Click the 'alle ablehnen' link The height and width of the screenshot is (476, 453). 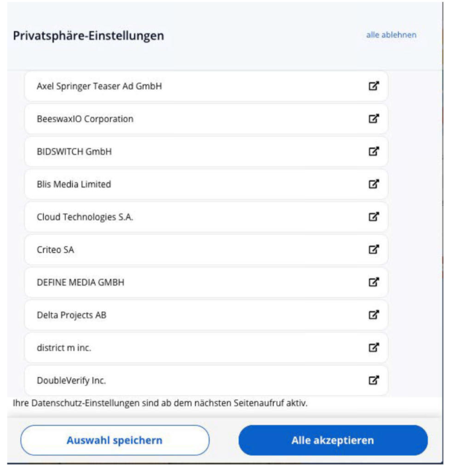tap(391, 35)
